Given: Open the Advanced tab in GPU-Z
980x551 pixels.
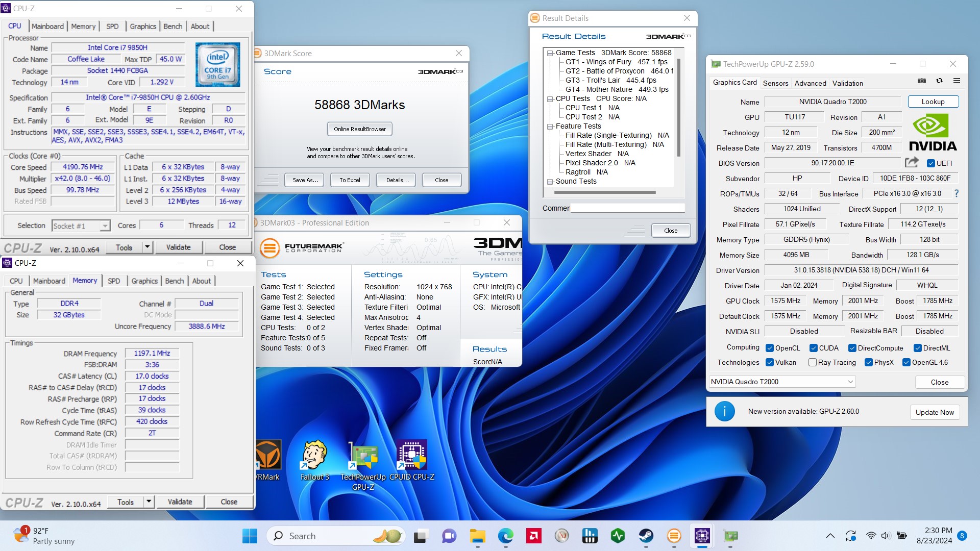Looking at the screenshot, I should (x=810, y=83).
